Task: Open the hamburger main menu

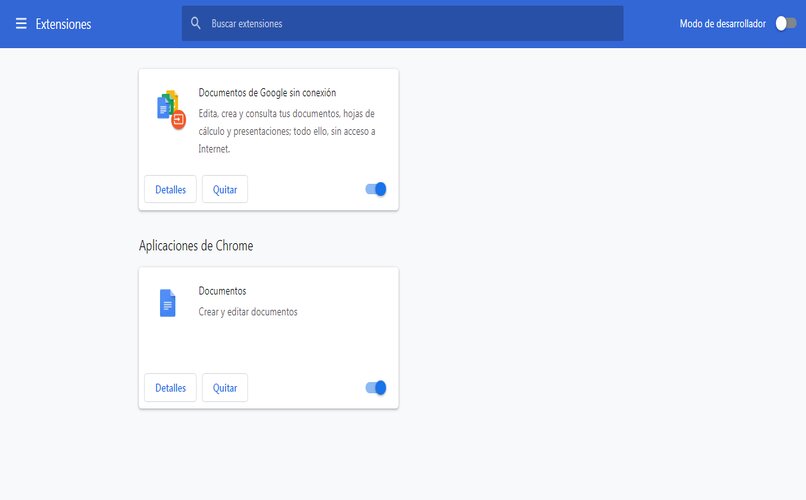Action: (x=21, y=24)
